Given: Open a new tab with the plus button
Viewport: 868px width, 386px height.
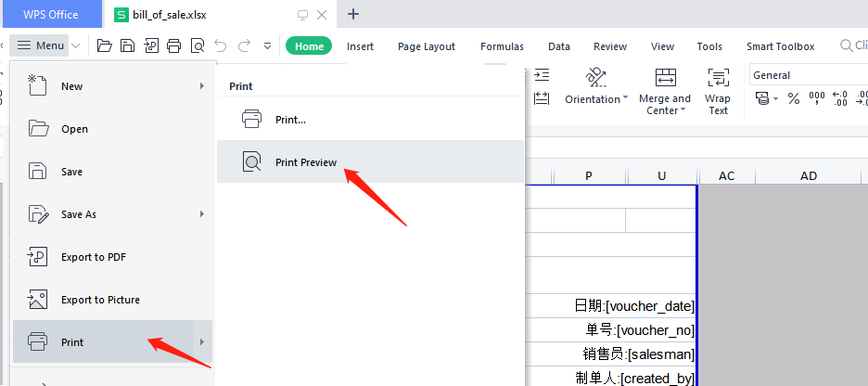Looking at the screenshot, I should tap(353, 14).
